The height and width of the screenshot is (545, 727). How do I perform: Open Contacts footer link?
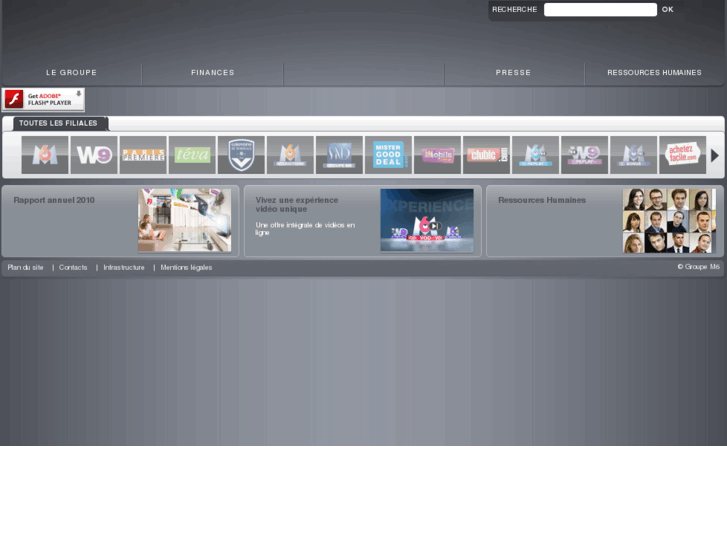click(x=73, y=268)
